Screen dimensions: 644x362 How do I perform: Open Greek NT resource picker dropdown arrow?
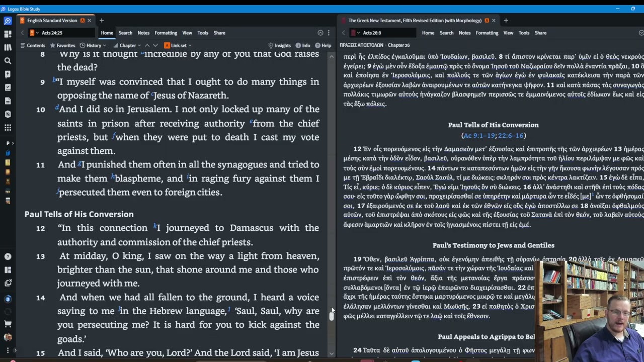(x=358, y=33)
